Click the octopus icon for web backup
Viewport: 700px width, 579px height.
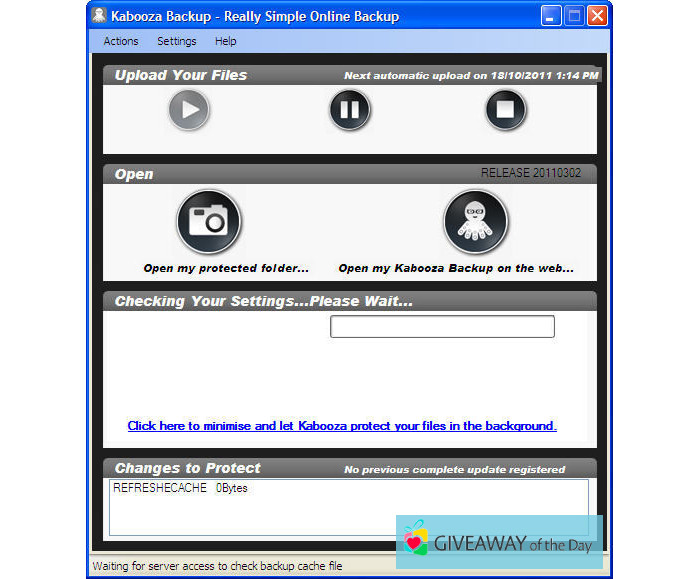(476, 222)
